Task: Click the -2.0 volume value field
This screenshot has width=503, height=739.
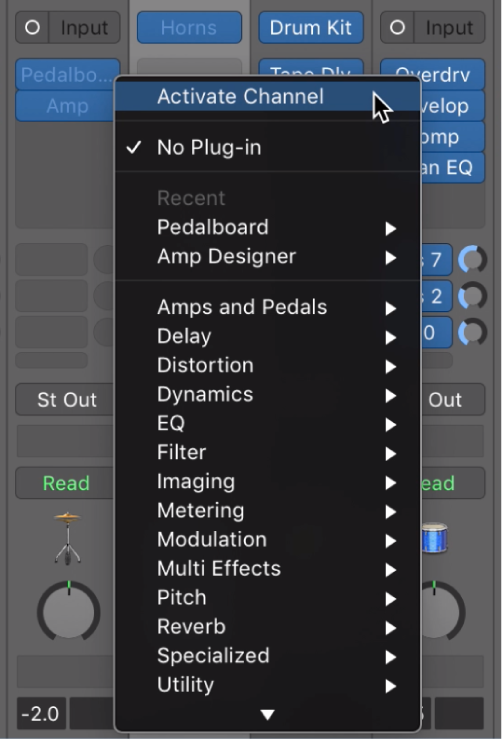Action: pyautogui.click(x=41, y=714)
